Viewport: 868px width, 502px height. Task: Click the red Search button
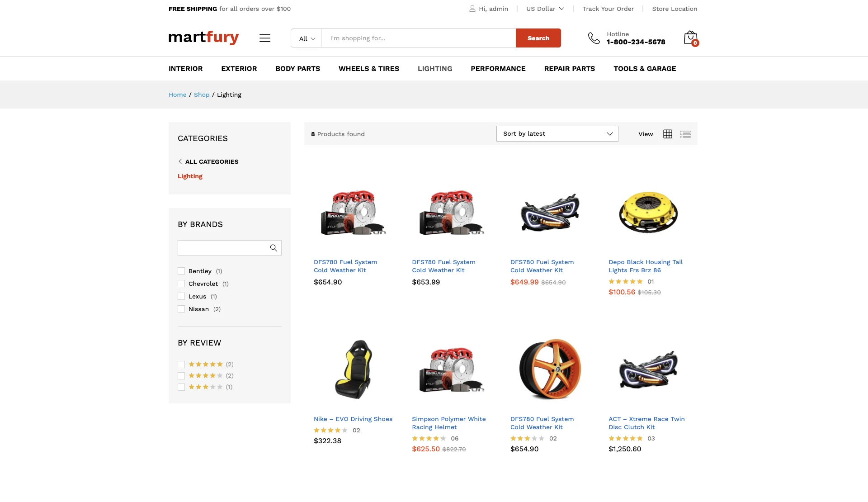click(x=538, y=38)
